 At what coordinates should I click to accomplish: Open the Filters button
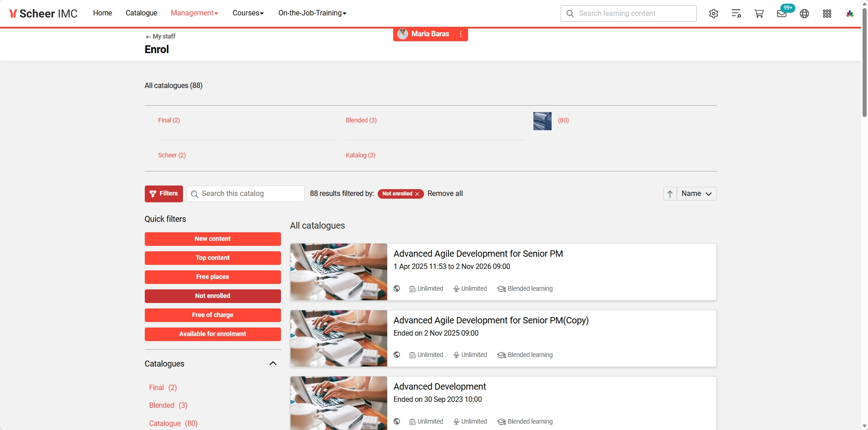(x=164, y=194)
